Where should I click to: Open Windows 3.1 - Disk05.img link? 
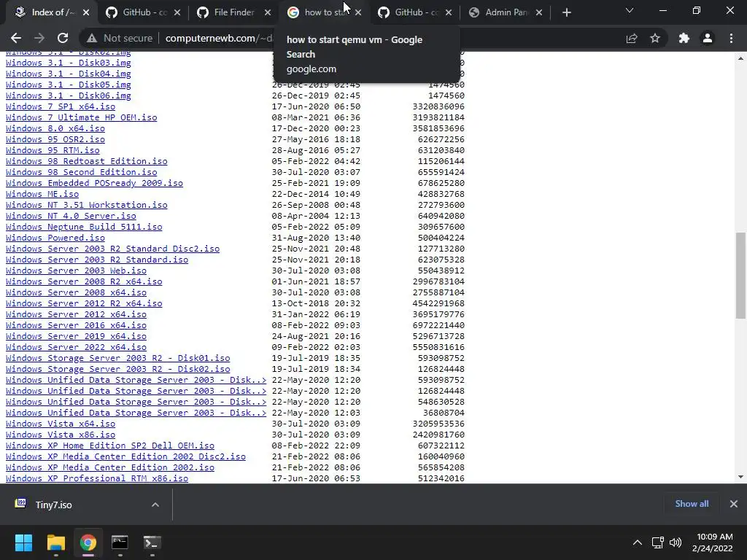(68, 85)
